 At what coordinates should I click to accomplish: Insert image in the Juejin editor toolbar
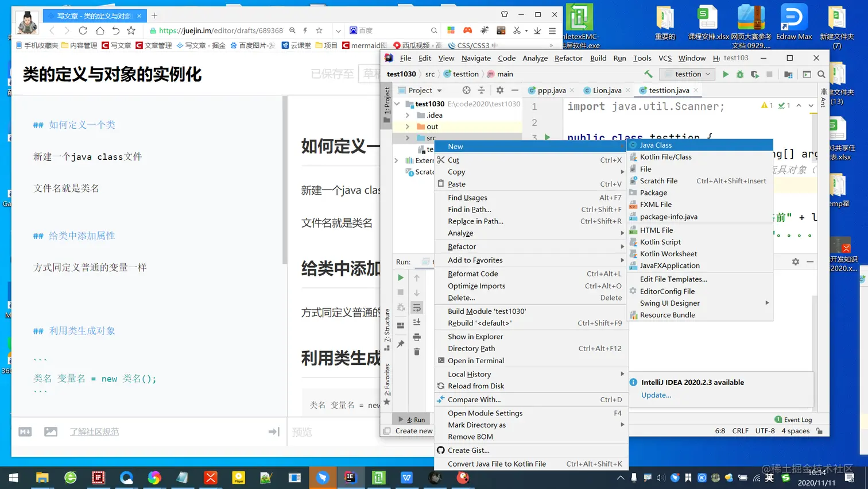51,432
